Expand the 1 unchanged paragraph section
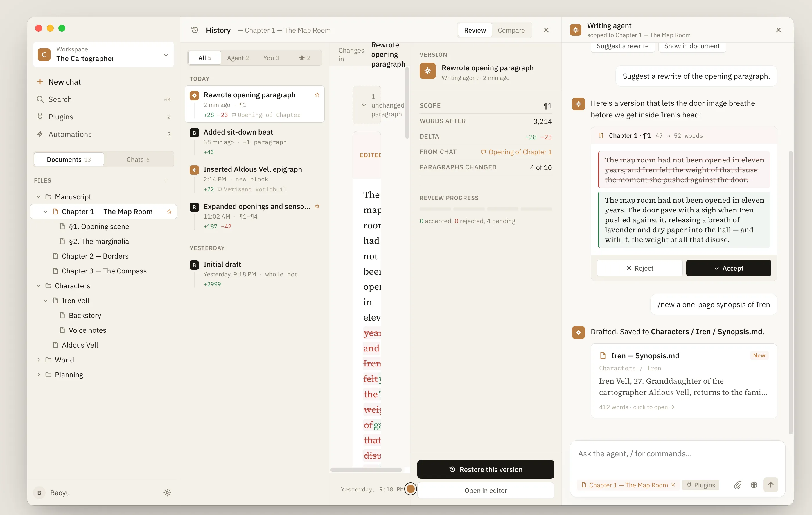 tap(364, 105)
